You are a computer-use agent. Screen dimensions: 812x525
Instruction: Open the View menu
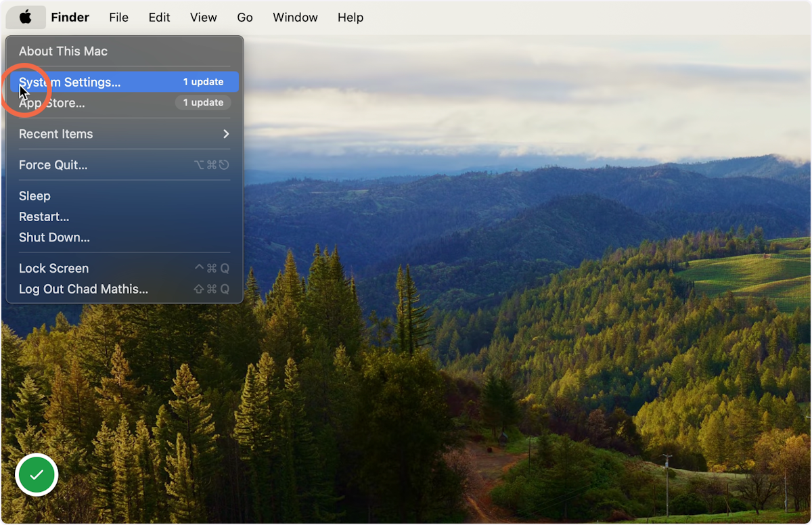click(x=203, y=17)
